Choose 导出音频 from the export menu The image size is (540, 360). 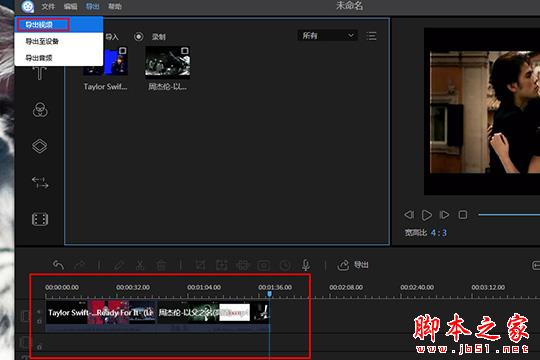[59, 58]
